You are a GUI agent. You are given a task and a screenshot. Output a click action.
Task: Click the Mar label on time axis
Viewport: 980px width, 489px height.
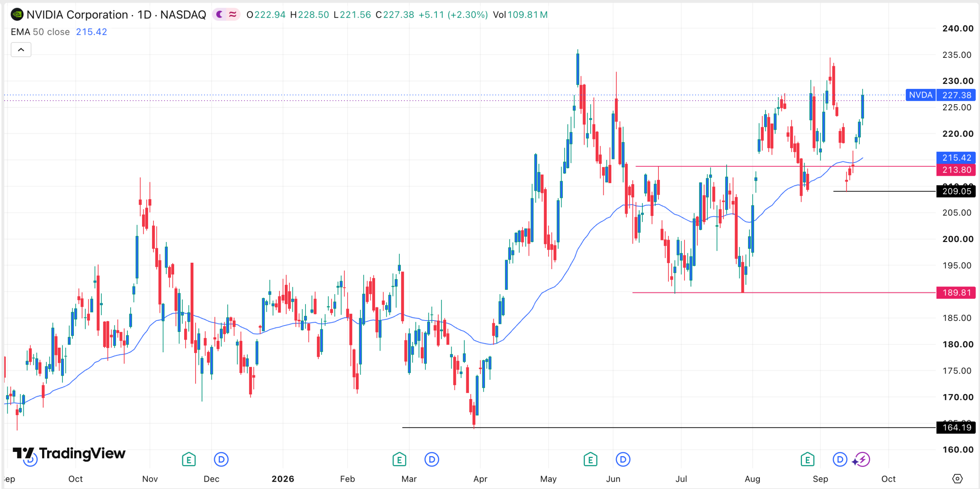click(409, 479)
